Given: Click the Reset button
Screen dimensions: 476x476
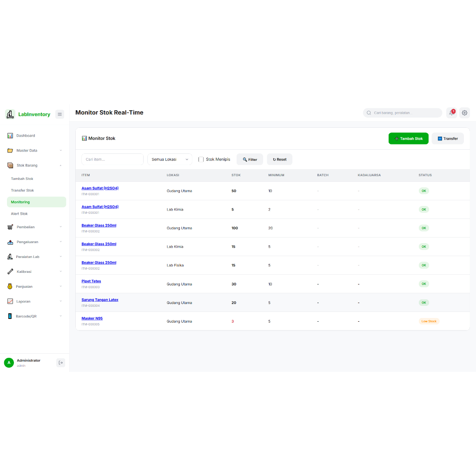Looking at the screenshot, I should tap(279, 159).
